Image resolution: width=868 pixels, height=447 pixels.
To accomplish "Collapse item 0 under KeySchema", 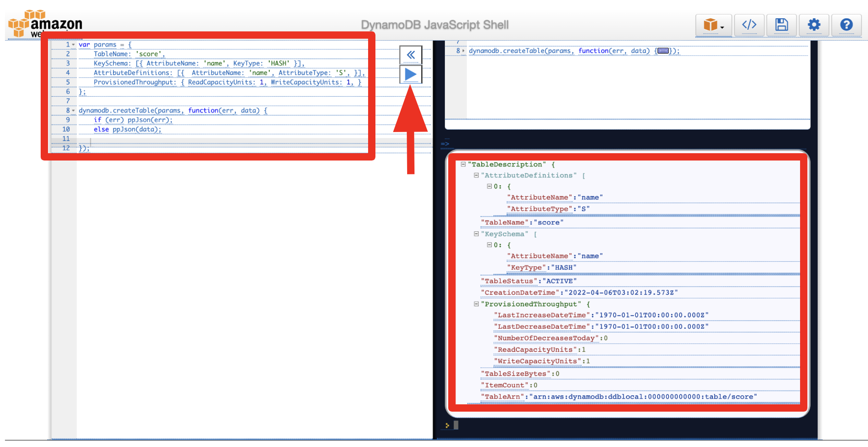I will [x=489, y=245].
